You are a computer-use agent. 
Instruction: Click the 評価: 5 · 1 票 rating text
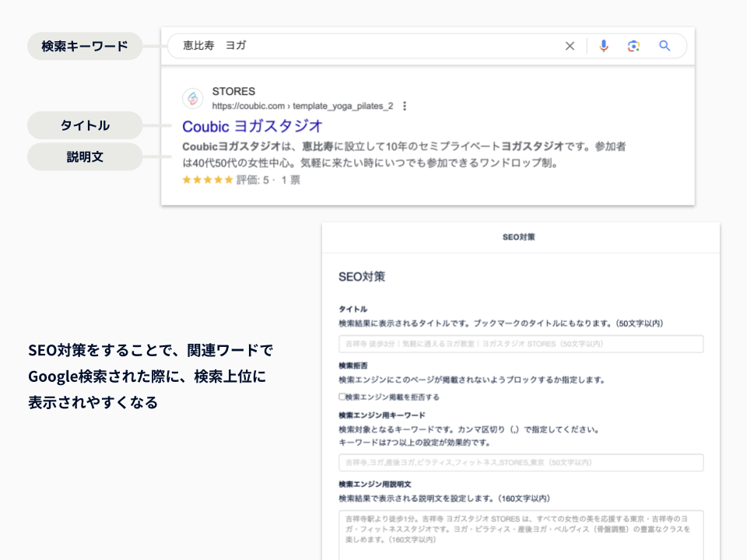click(268, 180)
